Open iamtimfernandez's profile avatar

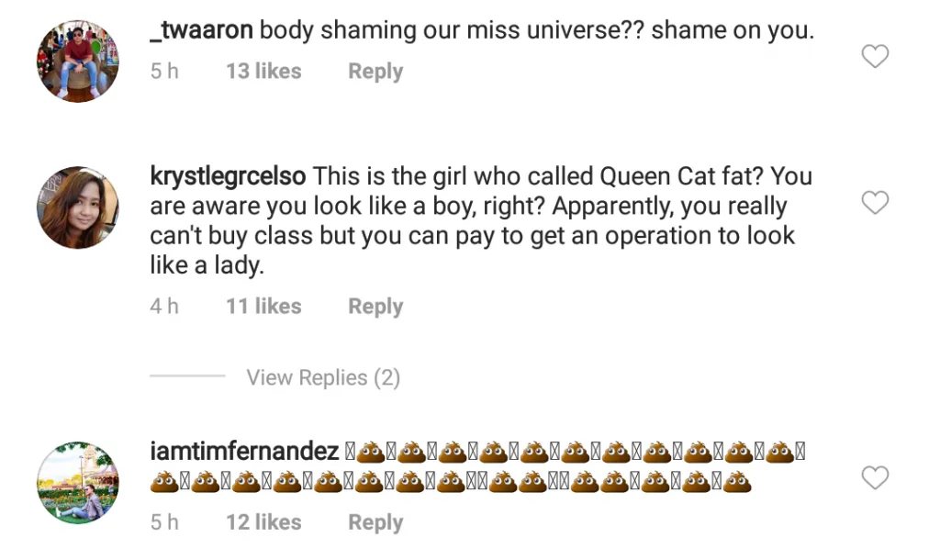[x=78, y=483]
